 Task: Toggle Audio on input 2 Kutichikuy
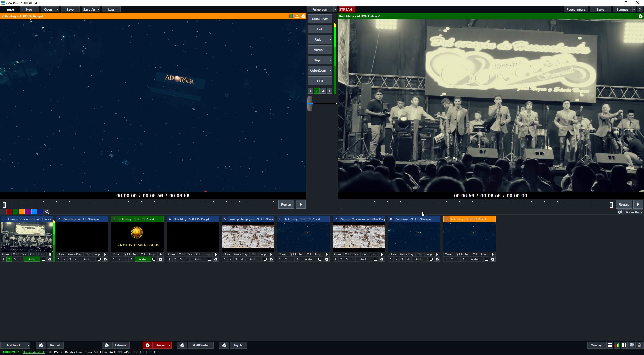[x=87, y=259]
